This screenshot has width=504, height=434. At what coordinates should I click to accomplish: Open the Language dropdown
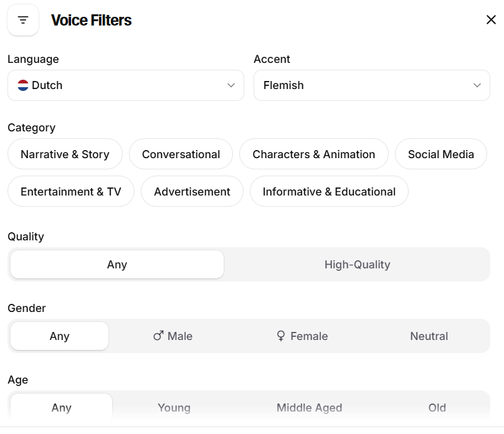pos(125,85)
